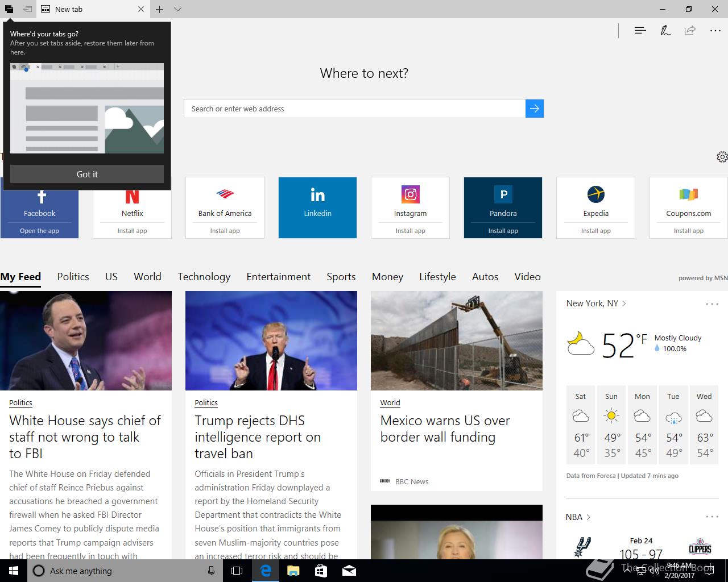728x582 pixels.
Task: Click the Cortana microphone icon
Action: tap(211, 571)
